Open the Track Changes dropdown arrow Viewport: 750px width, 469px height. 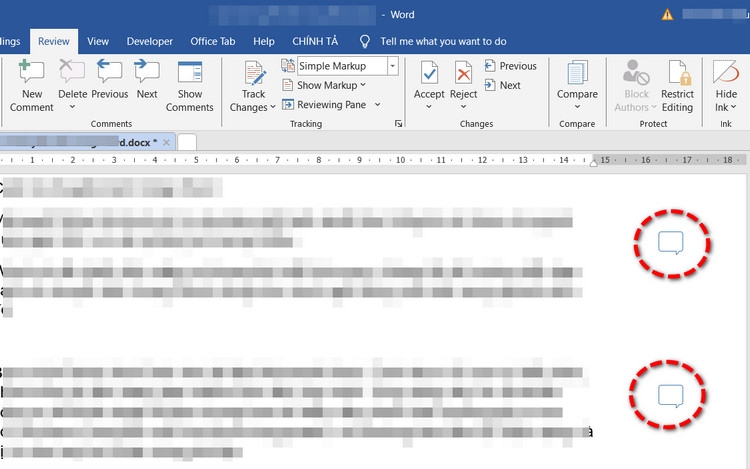click(x=273, y=107)
